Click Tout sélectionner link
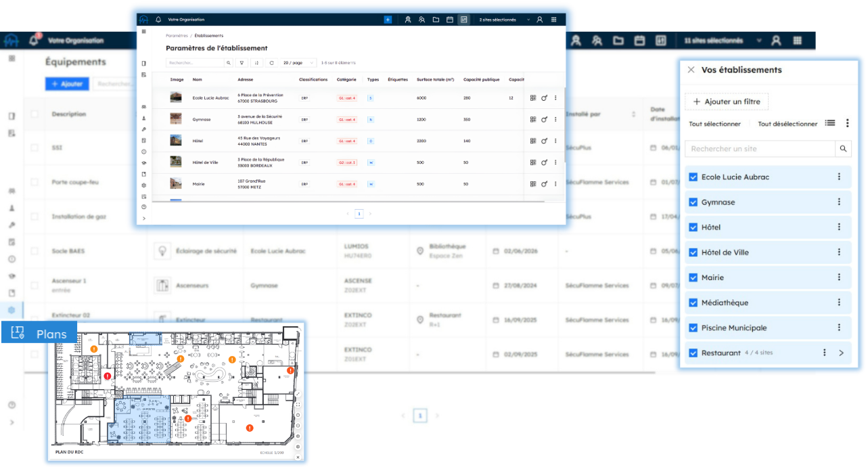The width and height of the screenshot is (868, 469). click(x=714, y=124)
